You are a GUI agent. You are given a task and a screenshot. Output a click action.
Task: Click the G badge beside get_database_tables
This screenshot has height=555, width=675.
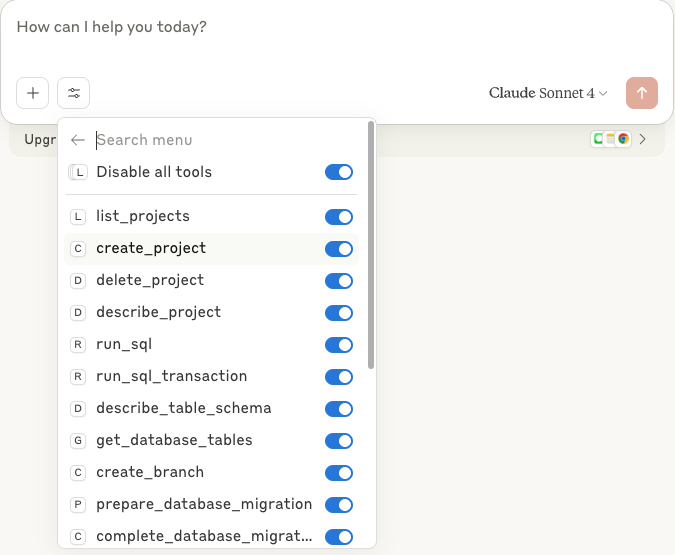pos(78,441)
